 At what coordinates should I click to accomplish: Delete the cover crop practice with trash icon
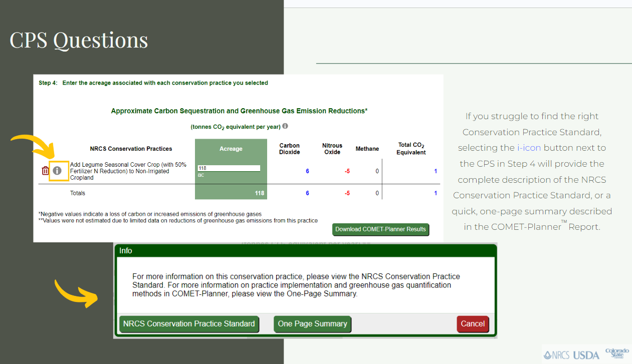point(45,171)
